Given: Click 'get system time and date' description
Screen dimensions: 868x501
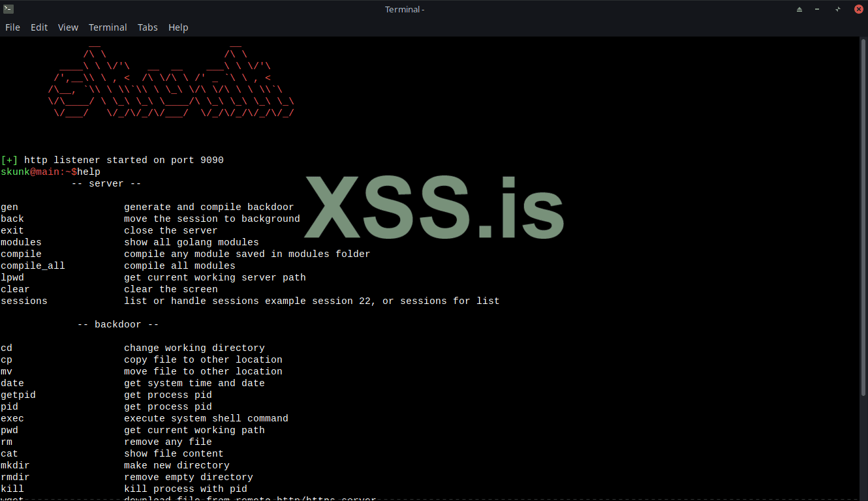Looking at the screenshot, I should pos(194,384).
